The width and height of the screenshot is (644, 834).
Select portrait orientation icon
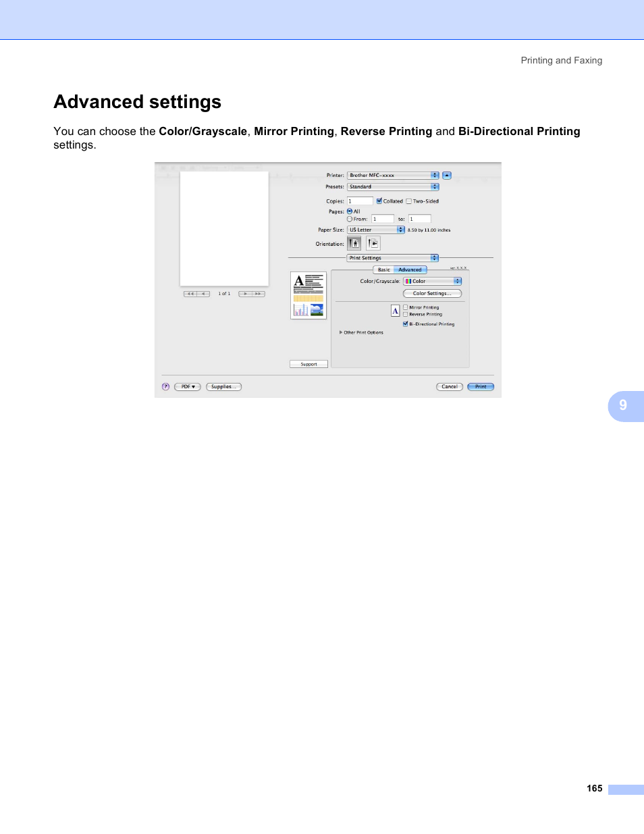pyautogui.click(x=354, y=243)
